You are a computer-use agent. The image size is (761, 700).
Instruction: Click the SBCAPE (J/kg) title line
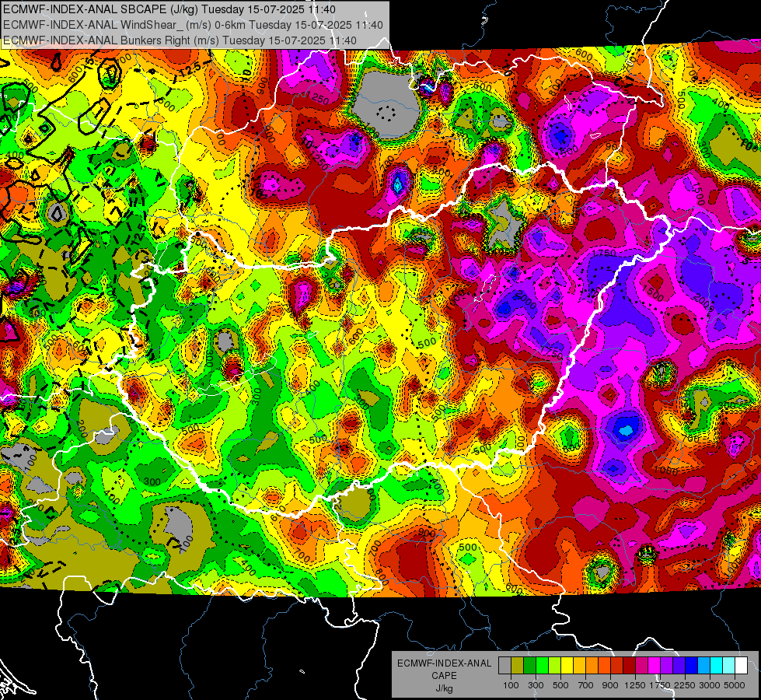click(169, 9)
